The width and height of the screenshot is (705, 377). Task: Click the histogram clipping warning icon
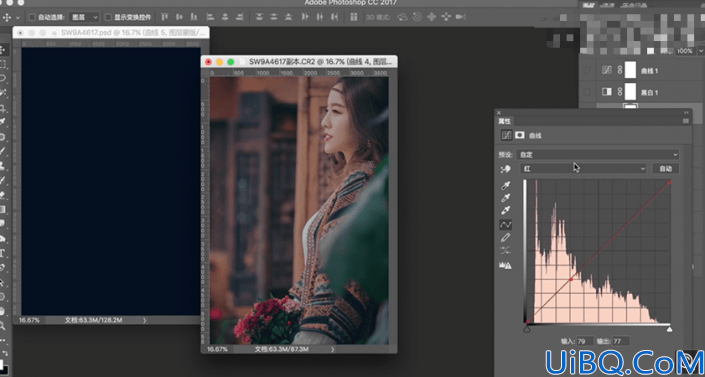point(506,265)
